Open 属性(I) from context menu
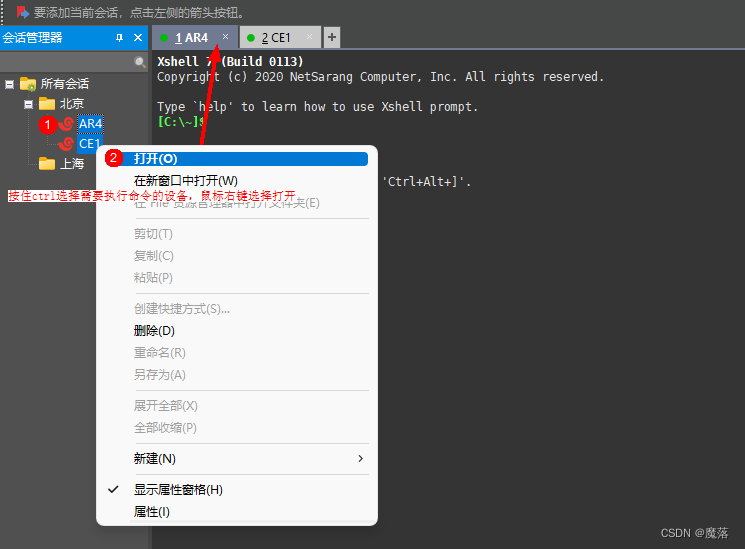Screen dimensions: 745x549 (152, 512)
